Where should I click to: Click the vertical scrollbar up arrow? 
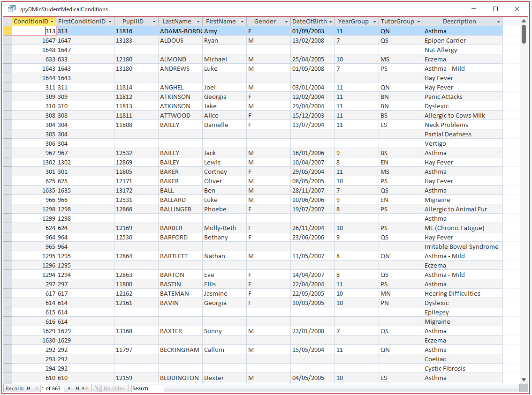tap(524, 21)
